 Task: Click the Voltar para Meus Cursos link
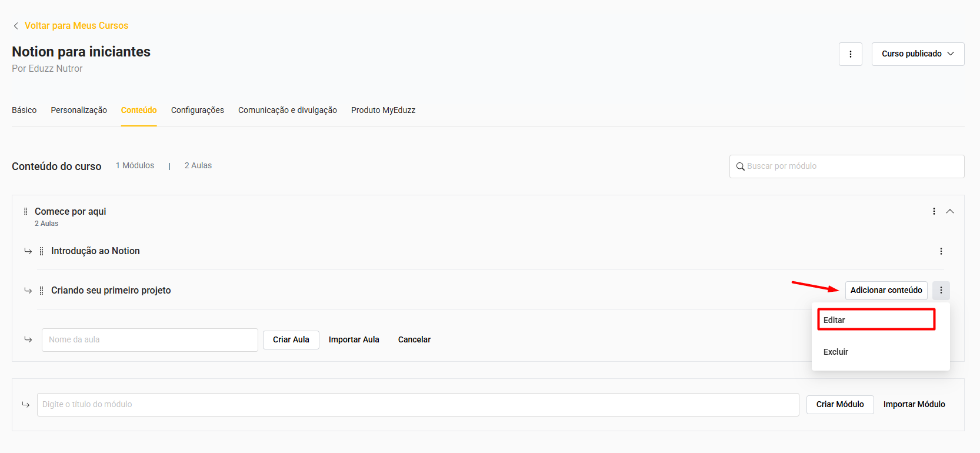tap(76, 26)
